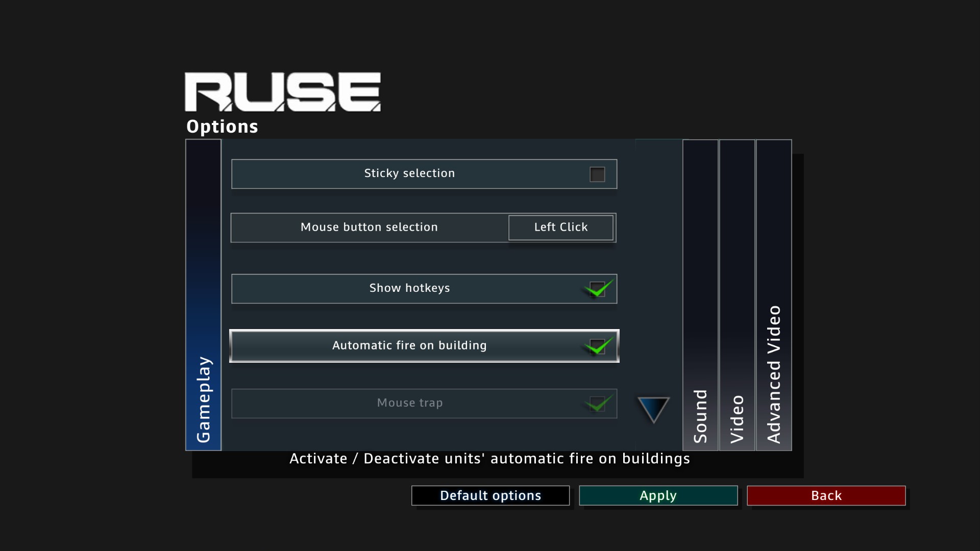The width and height of the screenshot is (980, 551).
Task: Highlight the Show hotkeys row label
Action: (409, 288)
